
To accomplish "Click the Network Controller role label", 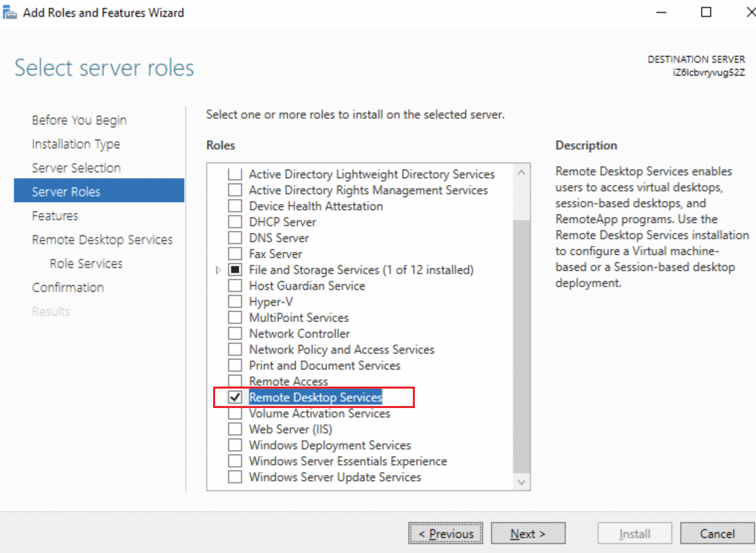I will (299, 333).
